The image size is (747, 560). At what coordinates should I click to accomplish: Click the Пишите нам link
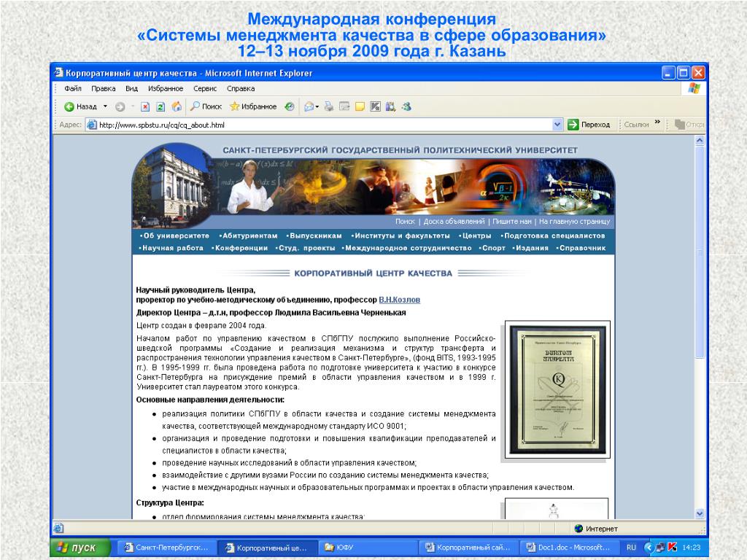pyautogui.click(x=512, y=222)
